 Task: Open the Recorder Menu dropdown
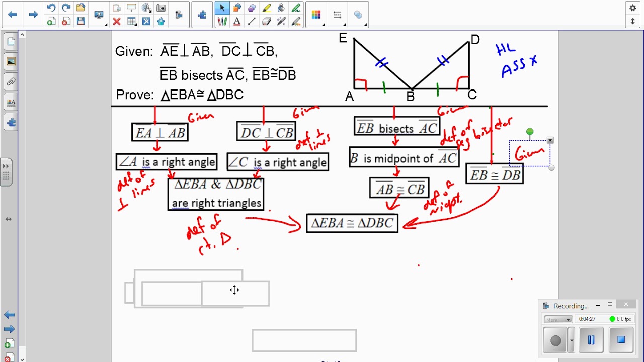(557, 319)
